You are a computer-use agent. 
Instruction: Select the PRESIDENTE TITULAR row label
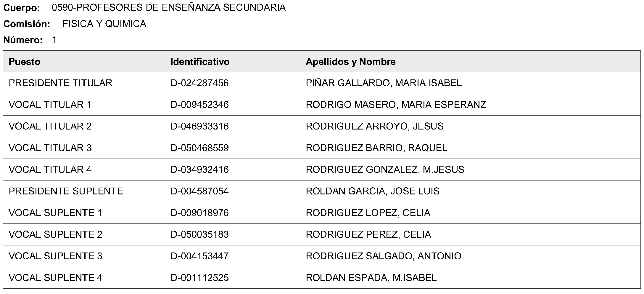[61, 83]
